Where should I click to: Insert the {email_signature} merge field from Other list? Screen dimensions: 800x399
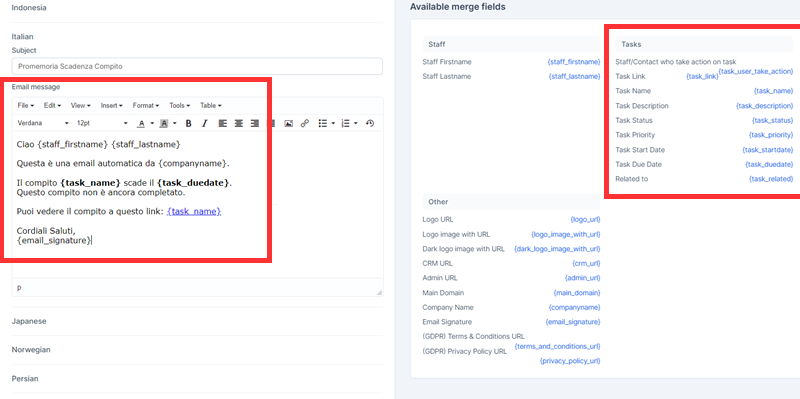tap(573, 322)
